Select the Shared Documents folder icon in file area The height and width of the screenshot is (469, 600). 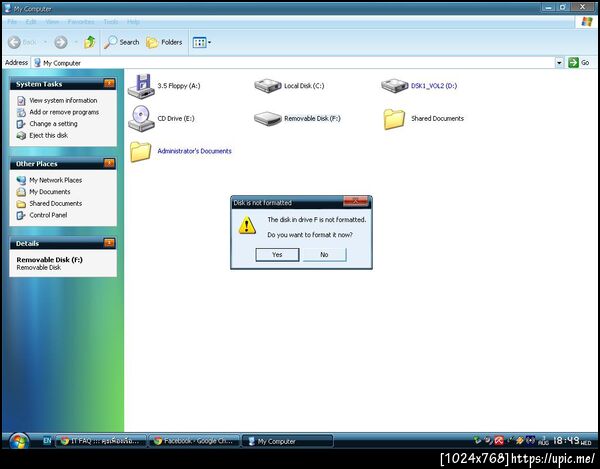[394, 119]
